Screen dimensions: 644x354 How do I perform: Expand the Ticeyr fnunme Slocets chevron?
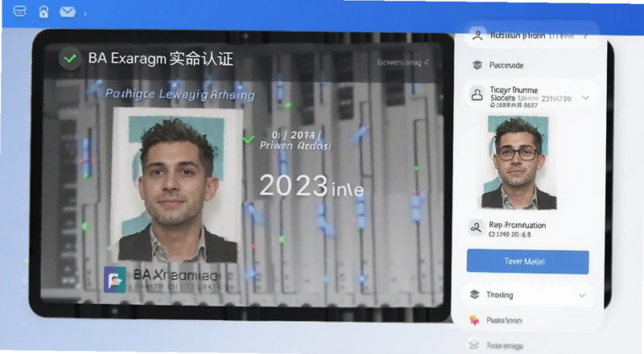586,97
